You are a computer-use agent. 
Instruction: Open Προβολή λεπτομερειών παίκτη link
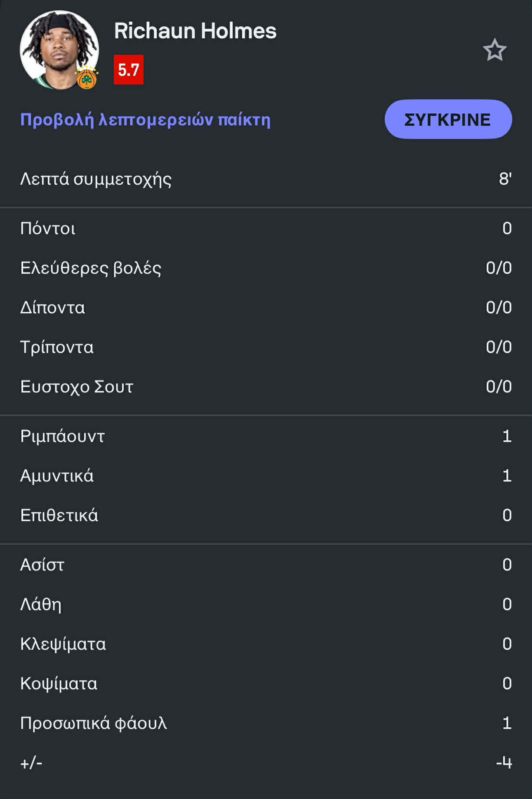[x=145, y=120]
